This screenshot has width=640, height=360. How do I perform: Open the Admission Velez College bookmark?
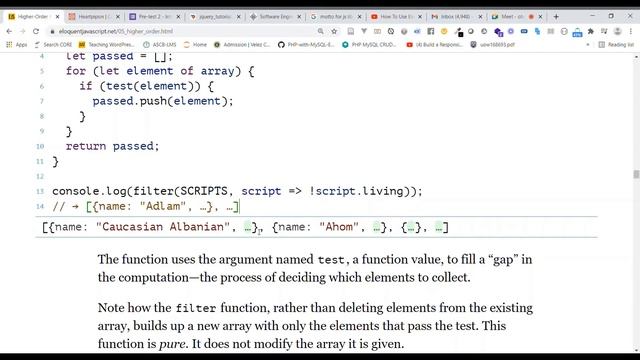click(242, 44)
